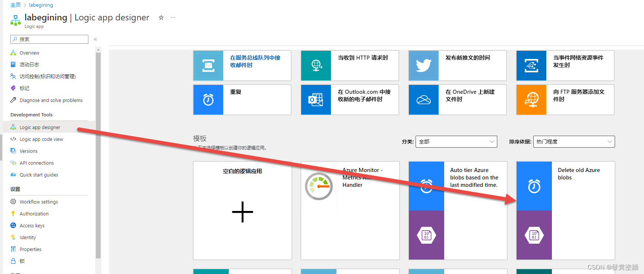Click the Properties bars icon
The image size is (644, 274).
click(13, 249)
